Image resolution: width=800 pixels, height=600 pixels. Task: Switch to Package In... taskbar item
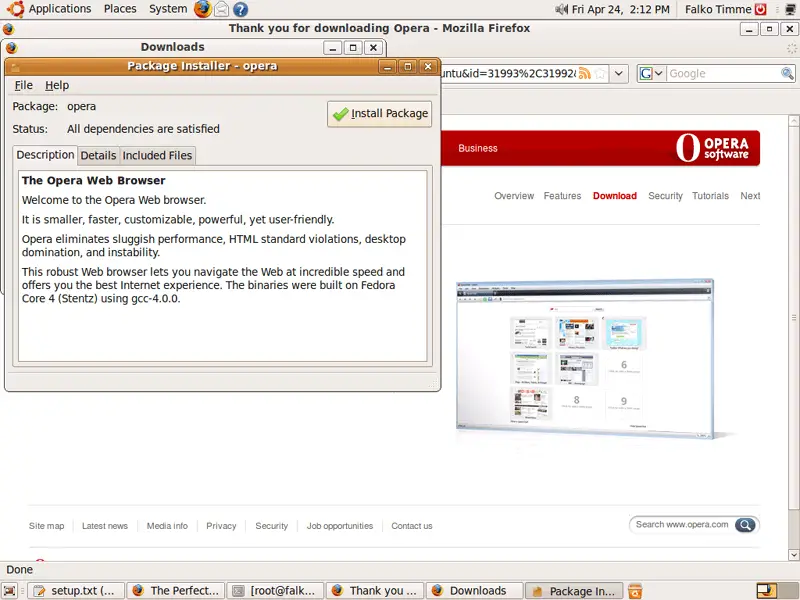[x=574, y=591]
